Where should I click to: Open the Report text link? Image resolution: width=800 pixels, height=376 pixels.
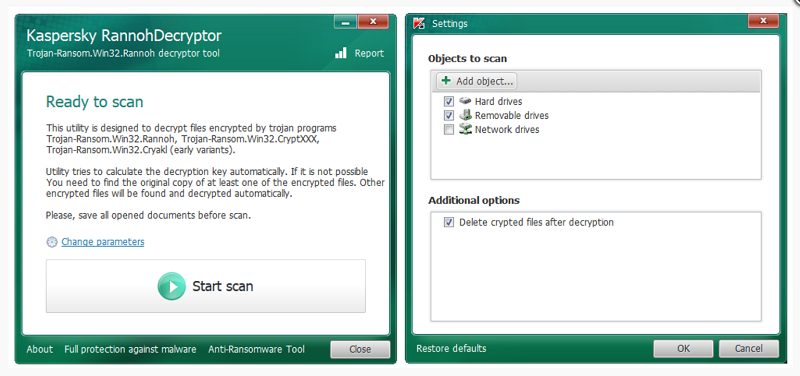369,53
